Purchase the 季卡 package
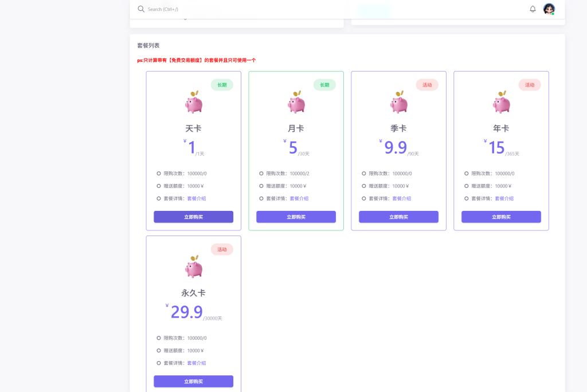This screenshot has height=392, width=587. tap(398, 217)
